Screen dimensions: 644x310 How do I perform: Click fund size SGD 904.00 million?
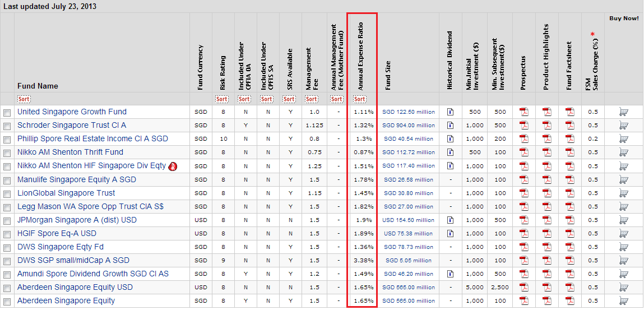(x=408, y=125)
